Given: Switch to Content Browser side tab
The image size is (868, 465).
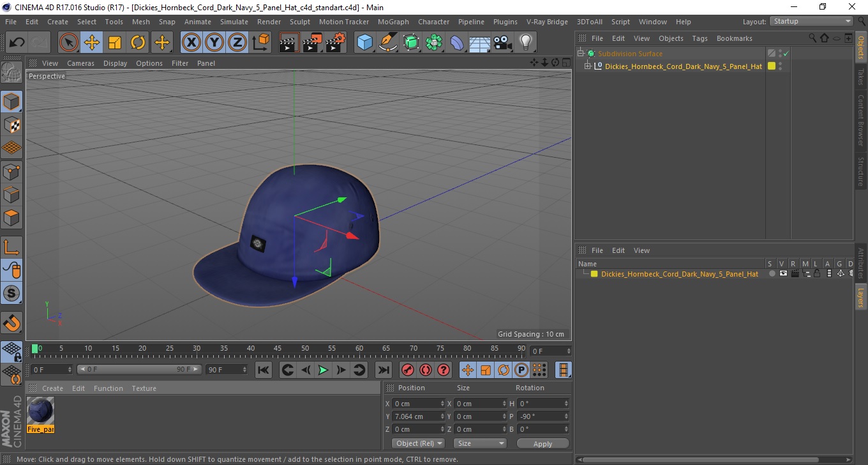Looking at the screenshot, I should point(861,121).
